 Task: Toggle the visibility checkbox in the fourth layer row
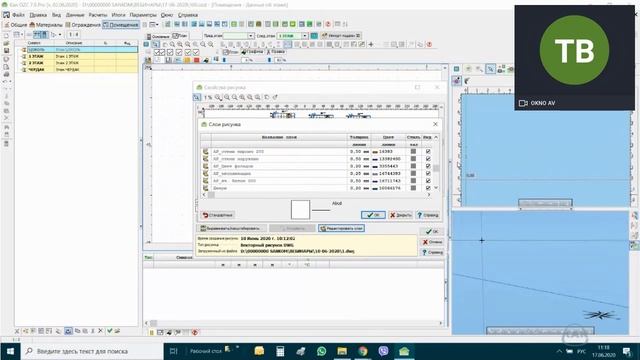point(428,173)
